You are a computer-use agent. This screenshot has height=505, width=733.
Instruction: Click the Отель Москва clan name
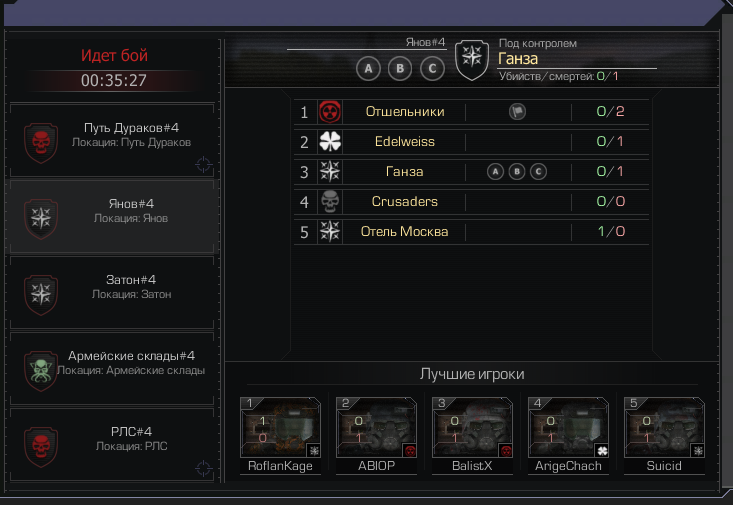[x=404, y=231]
